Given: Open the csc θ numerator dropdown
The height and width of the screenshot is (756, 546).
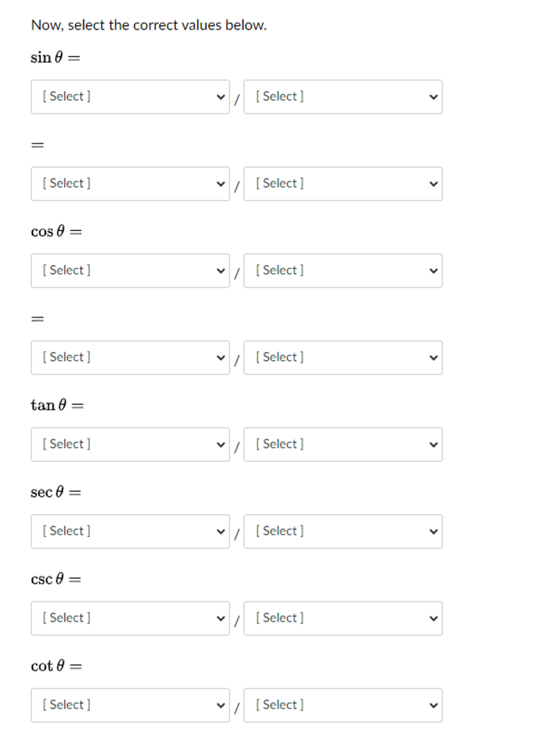Looking at the screenshot, I should tap(130, 618).
